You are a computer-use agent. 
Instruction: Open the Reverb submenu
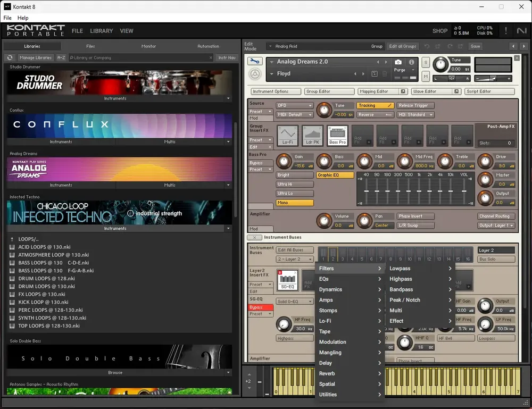pos(350,373)
